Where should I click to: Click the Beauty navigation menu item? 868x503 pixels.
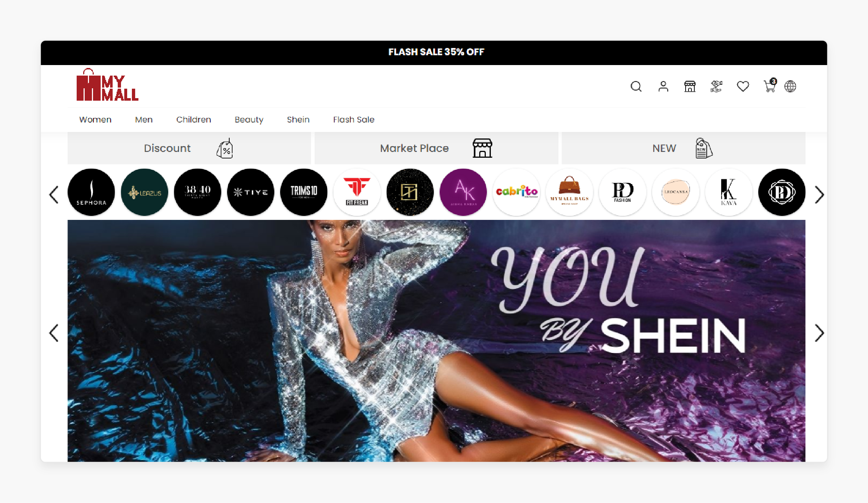click(249, 120)
